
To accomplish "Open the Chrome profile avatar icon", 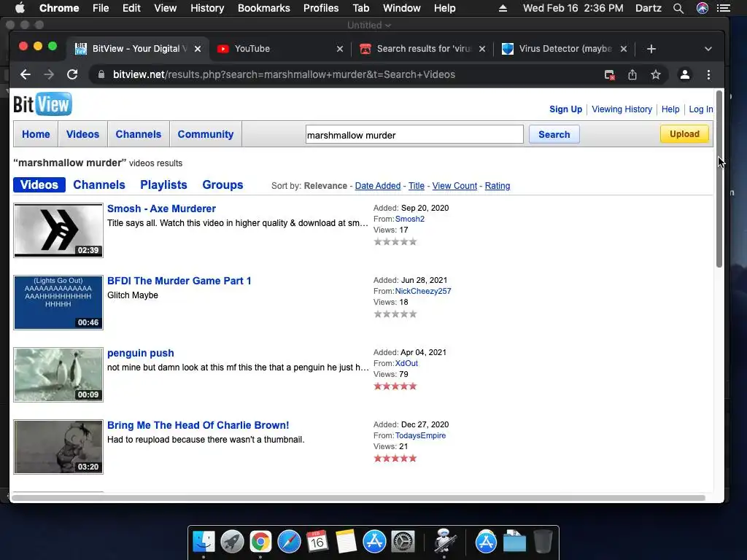I will tap(684, 74).
